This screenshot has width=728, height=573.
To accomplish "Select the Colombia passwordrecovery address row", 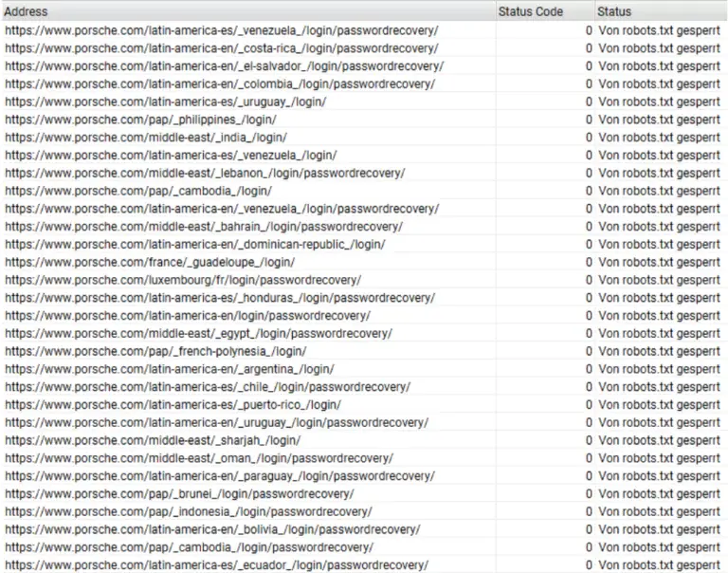I will (219, 83).
